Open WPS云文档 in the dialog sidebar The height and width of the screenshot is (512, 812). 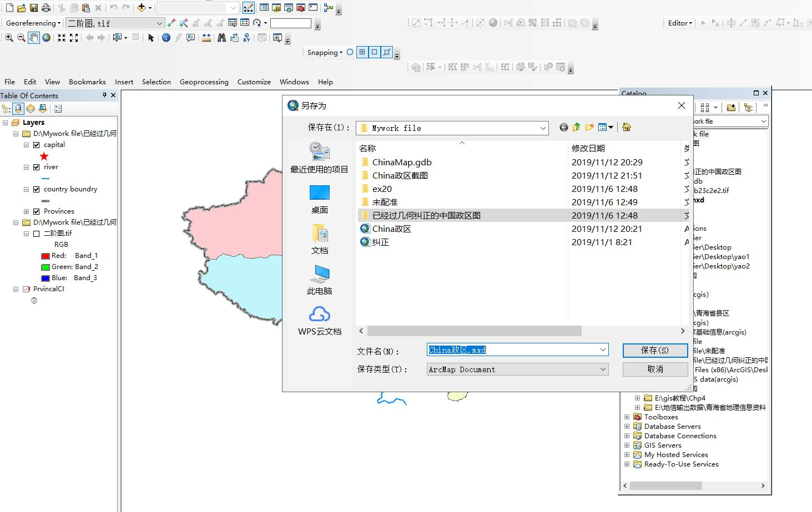[x=320, y=321]
